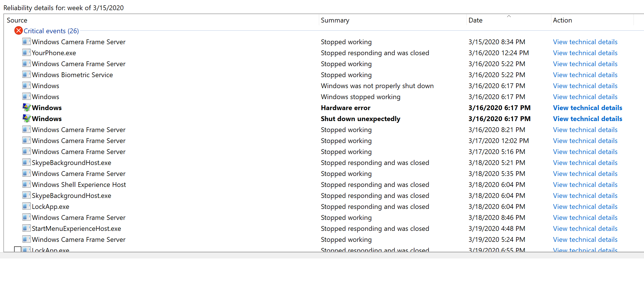Sort the list by the Summary column header
The width and height of the screenshot is (644, 308).
pos(335,20)
